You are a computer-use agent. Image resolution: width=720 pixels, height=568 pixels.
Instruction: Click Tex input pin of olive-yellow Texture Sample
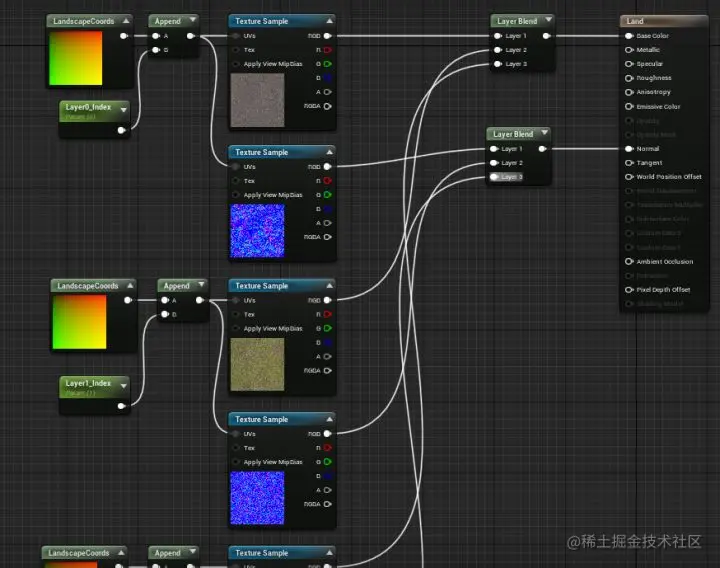tap(236, 315)
